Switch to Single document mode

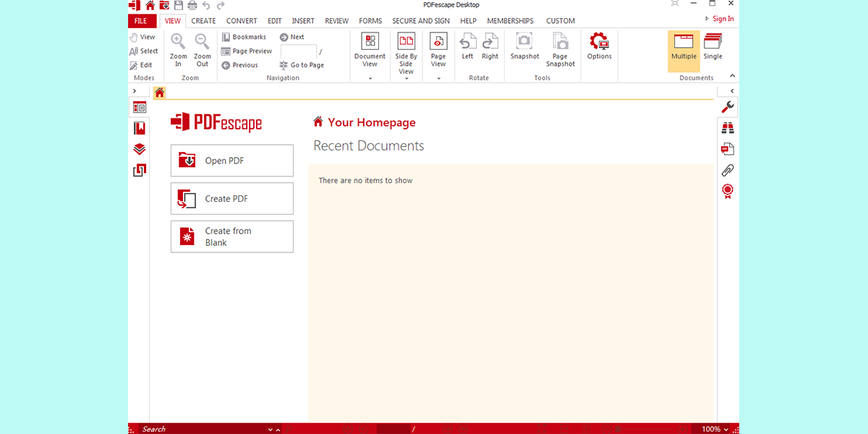click(712, 47)
